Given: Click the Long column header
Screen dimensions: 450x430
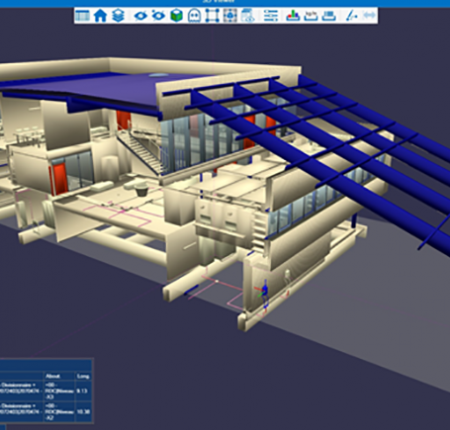Looking at the screenshot, I should tap(83, 376).
